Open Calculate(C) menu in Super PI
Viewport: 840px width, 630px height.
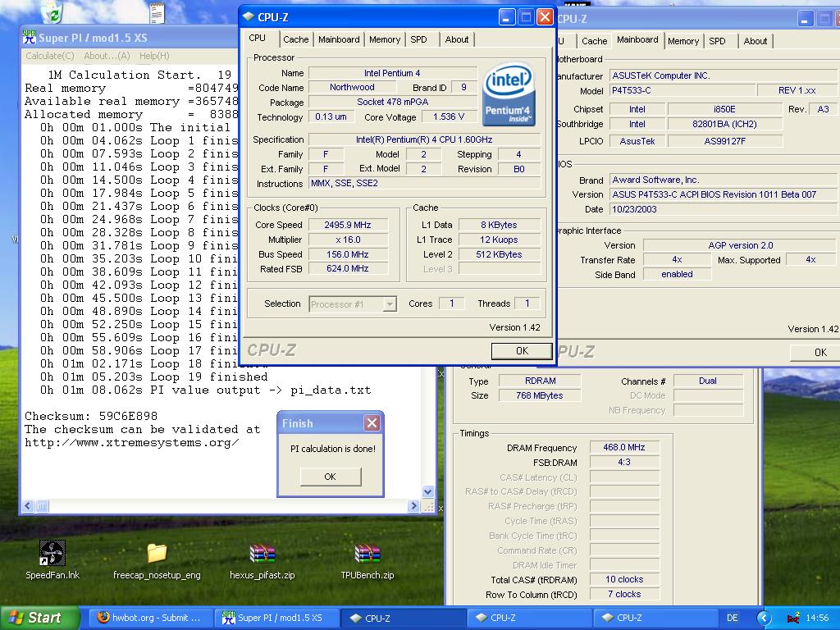(50, 56)
